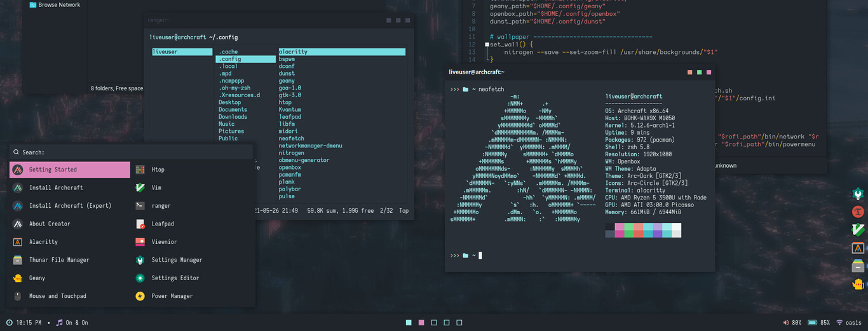This screenshot has width=868, height=331.
Task: Click the file manager dock icon
Action: [858, 266]
